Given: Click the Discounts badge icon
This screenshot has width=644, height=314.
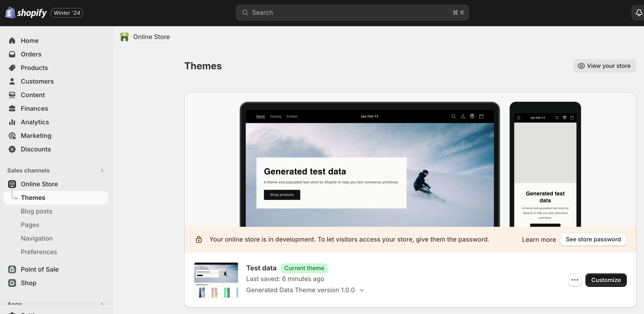Looking at the screenshot, I should click(12, 149).
